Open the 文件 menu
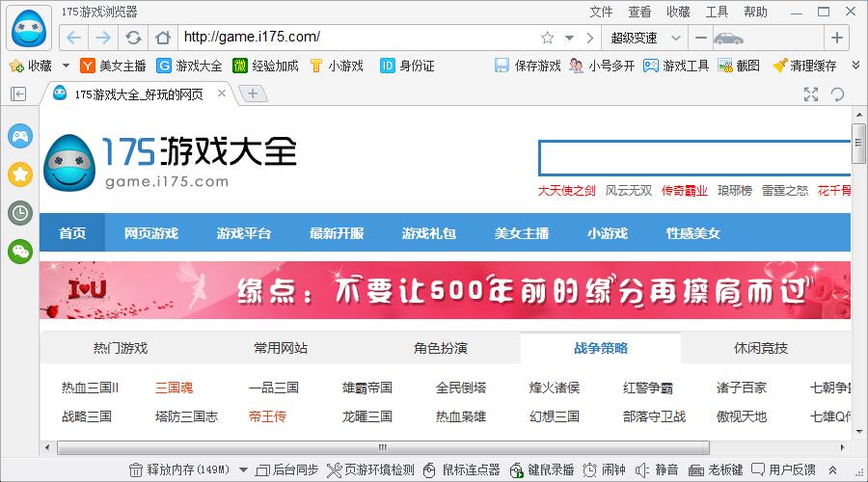Viewport: 868px width, 482px height. (x=601, y=12)
